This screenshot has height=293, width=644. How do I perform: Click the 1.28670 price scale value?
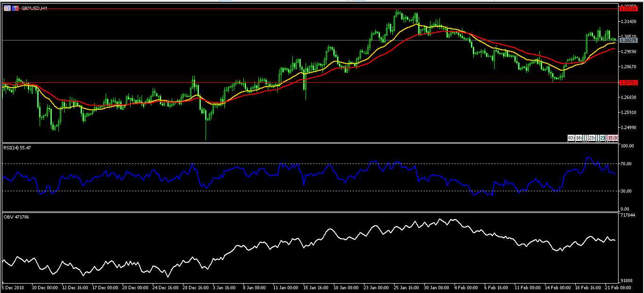[629, 67]
